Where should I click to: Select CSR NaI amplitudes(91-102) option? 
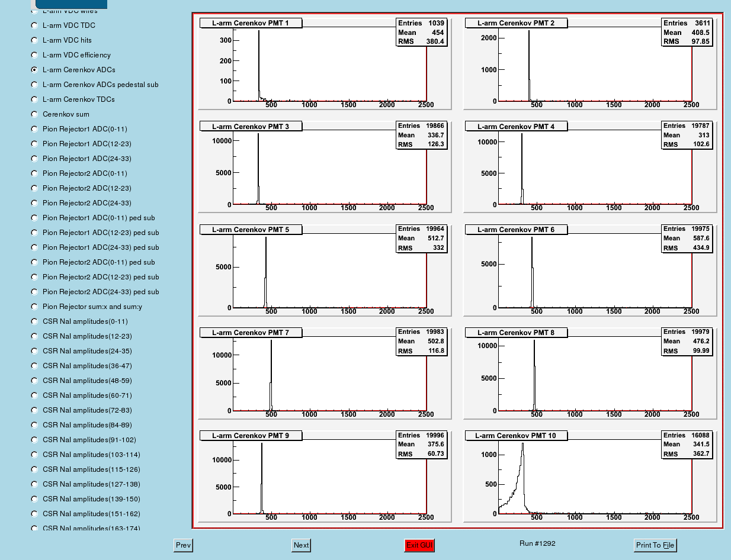pyautogui.click(x=34, y=440)
